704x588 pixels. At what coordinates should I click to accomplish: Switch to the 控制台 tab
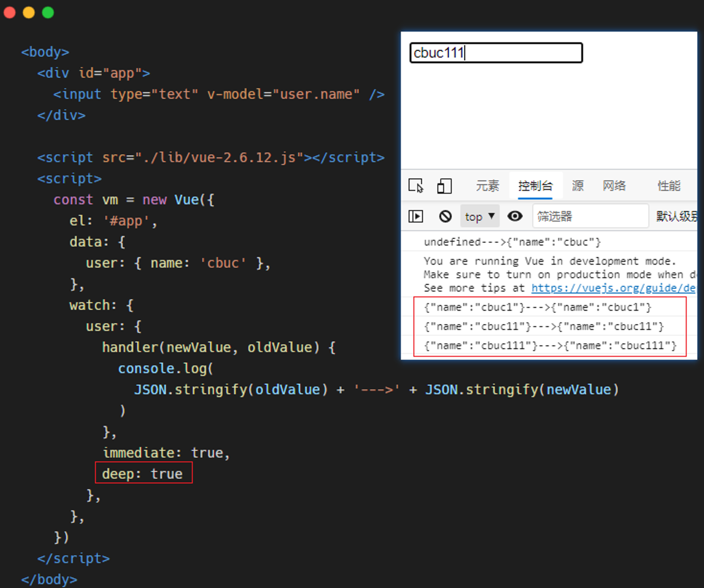click(535, 186)
